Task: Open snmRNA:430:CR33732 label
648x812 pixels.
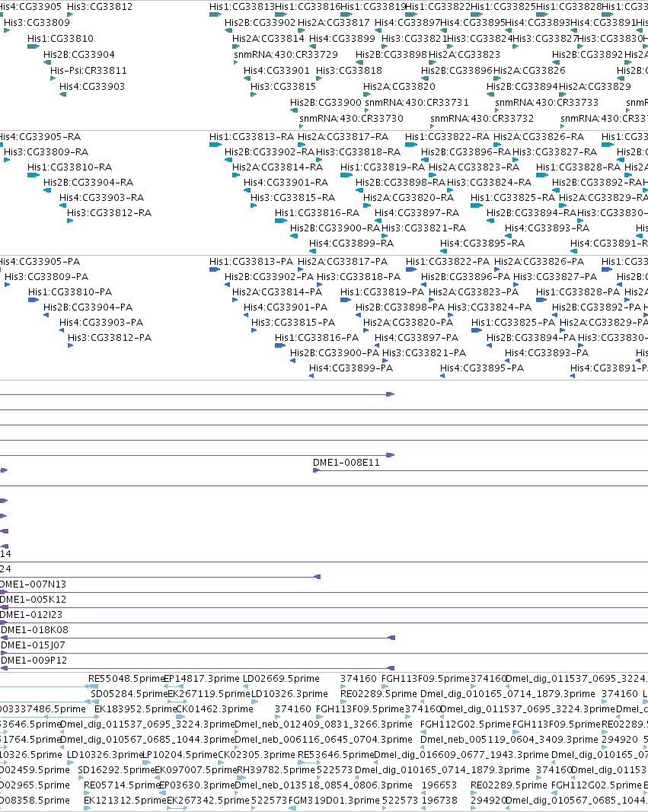Action: (482, 119)
